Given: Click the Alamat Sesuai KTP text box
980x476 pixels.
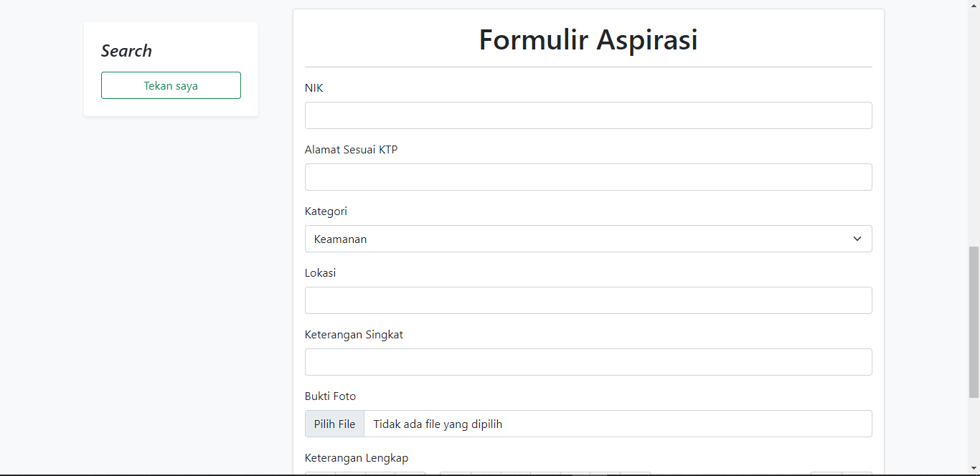Looking at the screenshot, I should 588,177.
